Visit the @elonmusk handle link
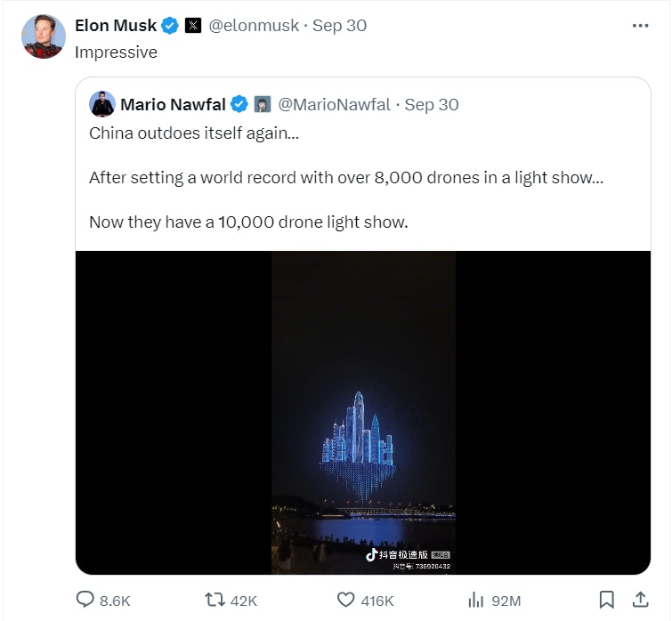Screen dimensions: 672x621 253,26
